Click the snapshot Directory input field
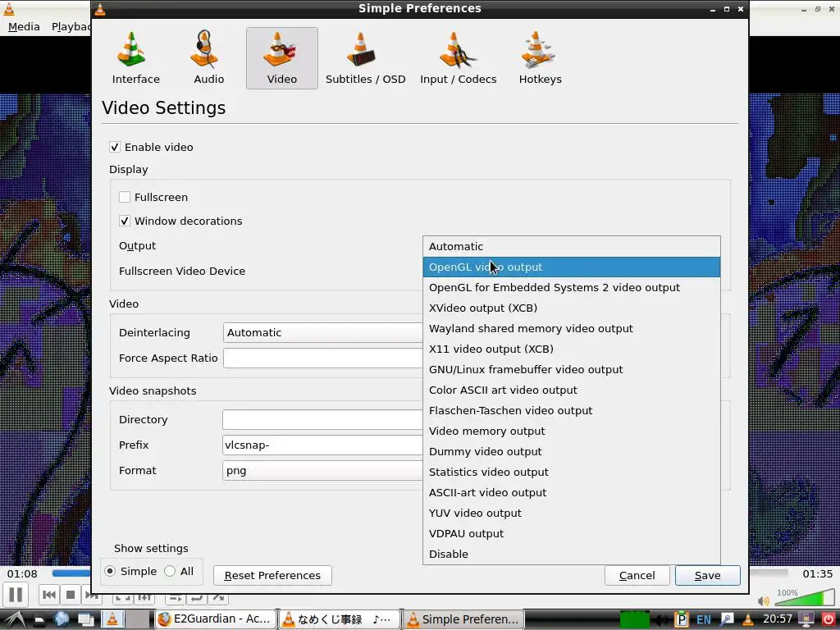Screen dimensions: 840x630 point(323,419)
